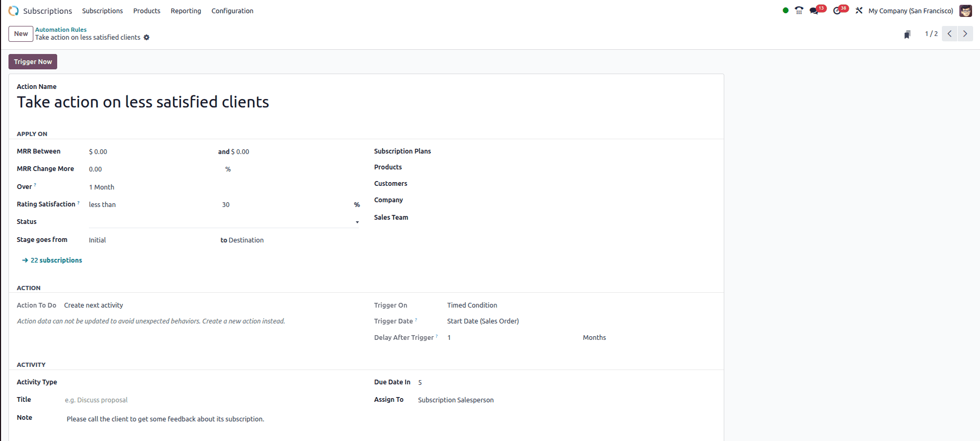Open the 22 subscriptions link
The width and height of the screenshot is (980, 441).
[x=56, y=260]
